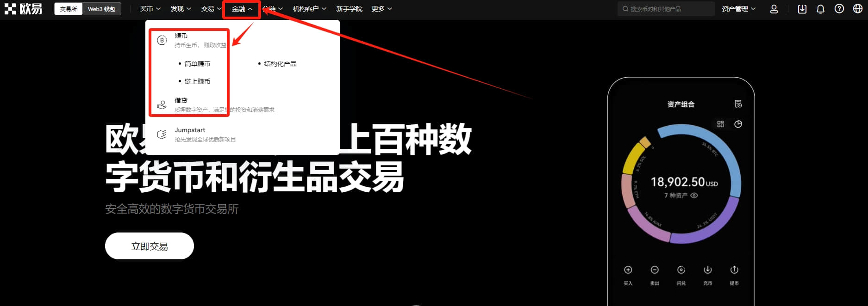Open the 新手学院 link

[350, 9]
